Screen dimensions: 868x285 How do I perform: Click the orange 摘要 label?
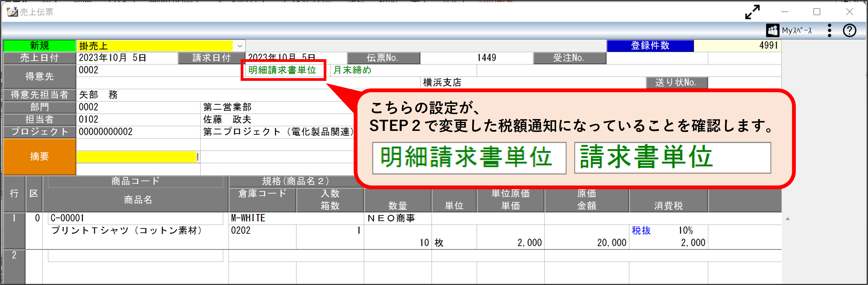tap(39, 157)
